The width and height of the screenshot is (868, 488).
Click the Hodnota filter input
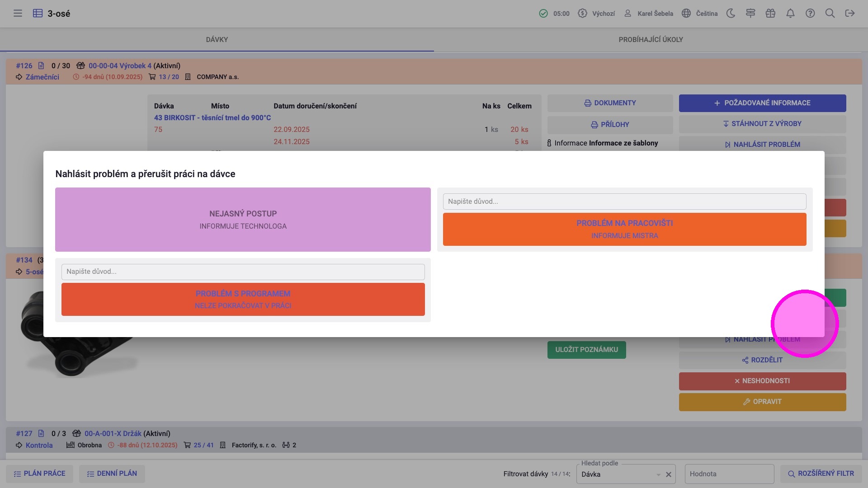point(729,474)
